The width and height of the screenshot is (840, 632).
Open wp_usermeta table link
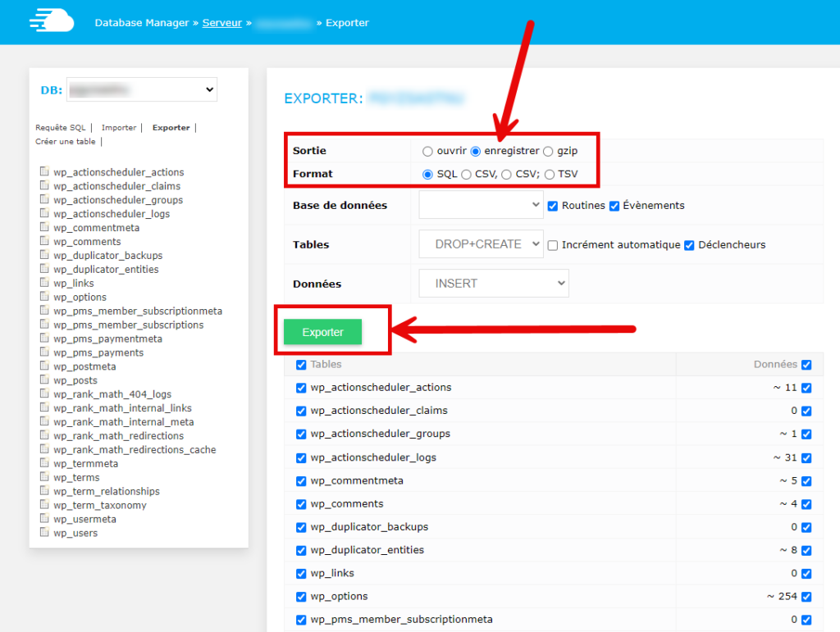(x=84, y=519)
